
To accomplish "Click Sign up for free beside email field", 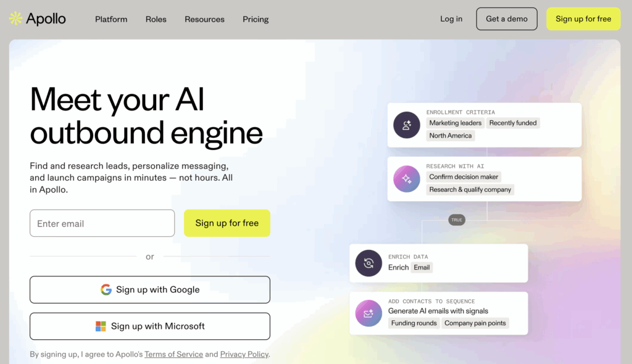I will 227,223.
